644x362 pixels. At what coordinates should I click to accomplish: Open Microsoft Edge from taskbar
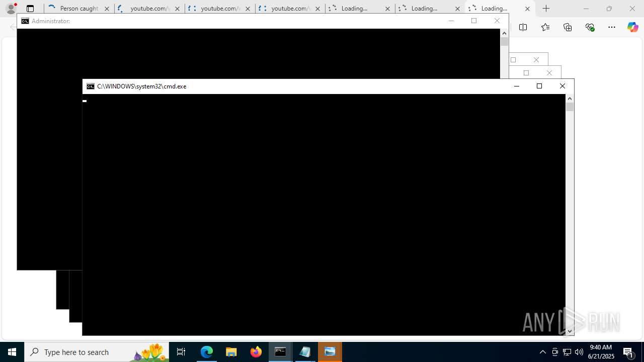pyautogui.click(x=207, y=352)
